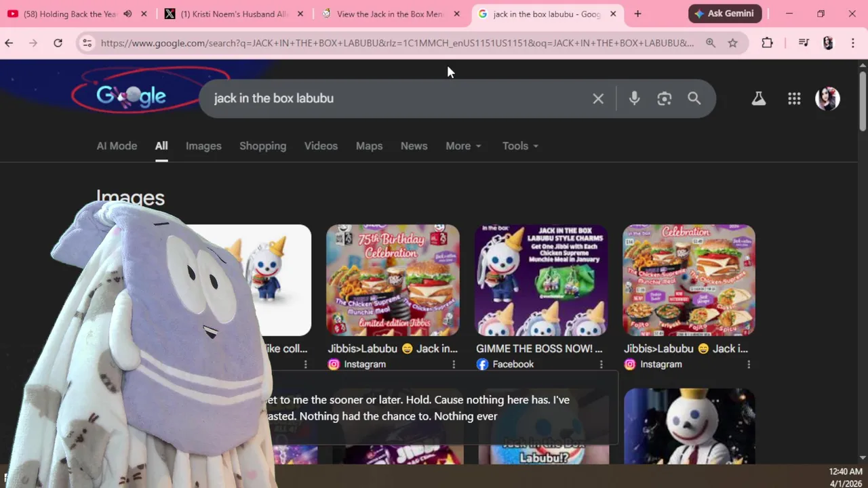Mute the YouTube tab audio icon
This screenshot has width=868, height=488.
[x=127, y=14]
